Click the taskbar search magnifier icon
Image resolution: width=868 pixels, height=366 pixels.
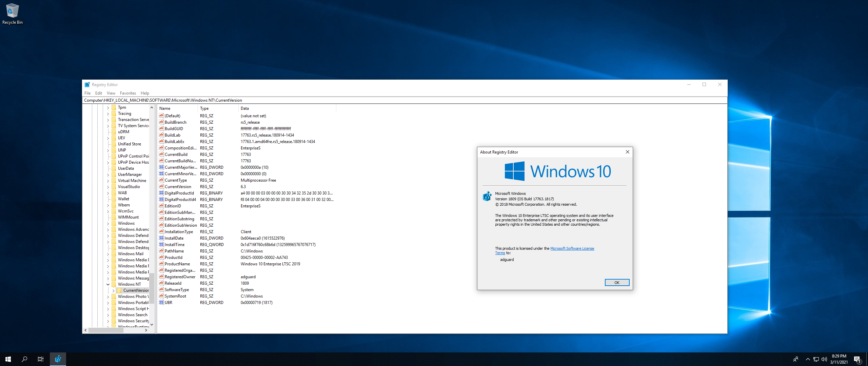tap(24, 359)
